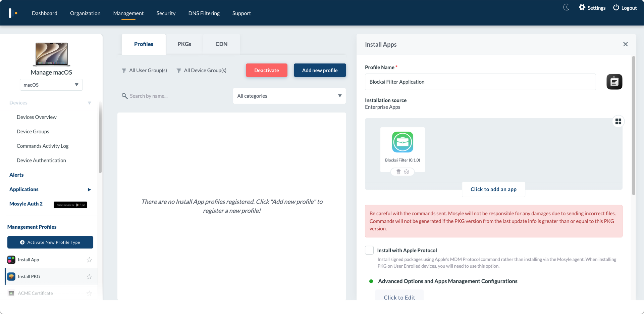Image resolution: width=644 pixels, height=314 pixels.
Task: Select Install App profile type
Action: pos(51,260)
